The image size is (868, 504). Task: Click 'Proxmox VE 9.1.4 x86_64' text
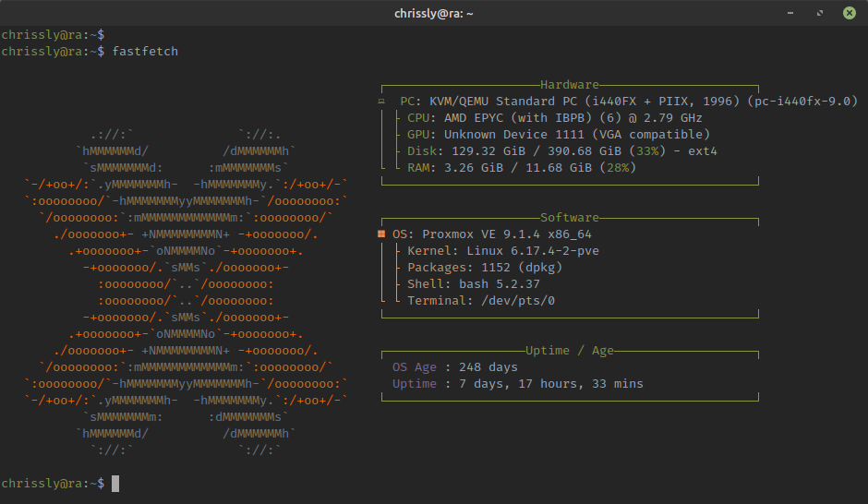[x=507, y=234]
